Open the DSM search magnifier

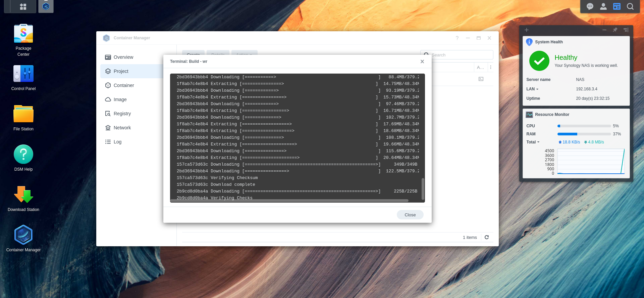(630, 6)
